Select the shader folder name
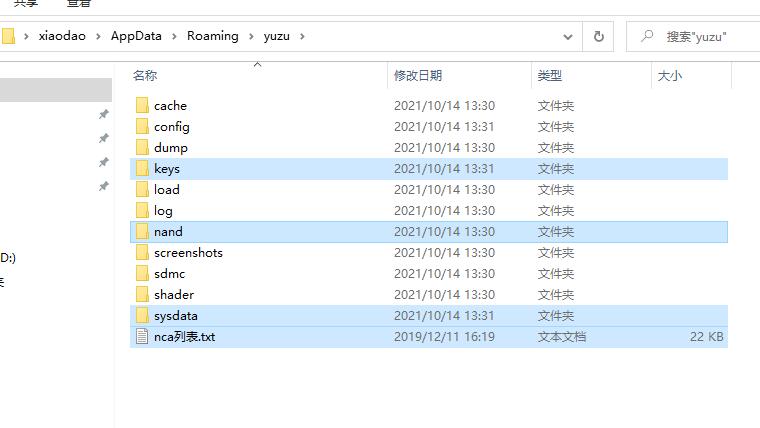Image resolution: width=760 pixels, height=428 pixels. click(174, 295)
